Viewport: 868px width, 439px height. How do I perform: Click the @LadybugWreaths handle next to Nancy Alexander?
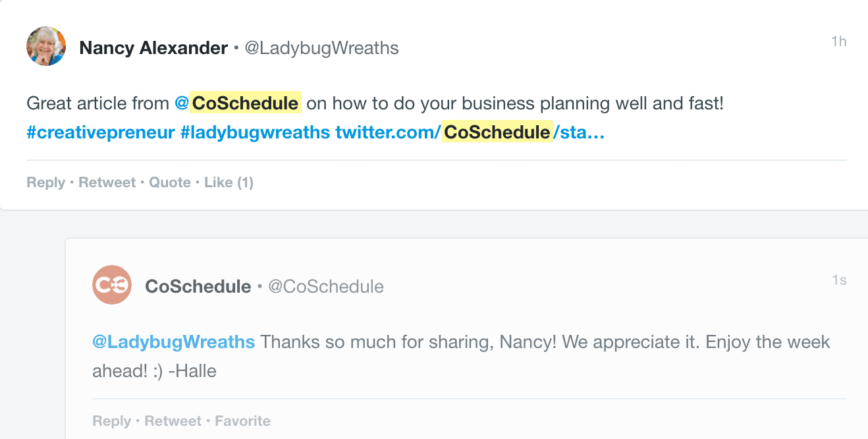click(322, 47)
